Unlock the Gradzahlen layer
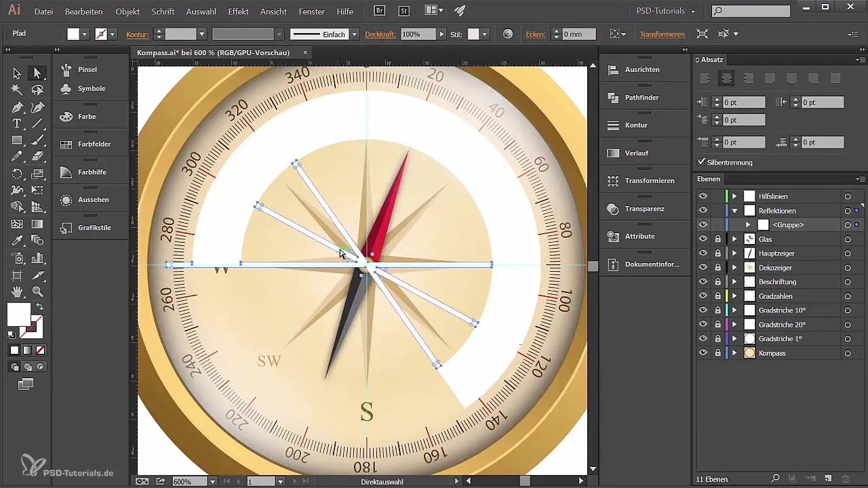The width and height of the screenshot is (868, 488). pos(718,296)
